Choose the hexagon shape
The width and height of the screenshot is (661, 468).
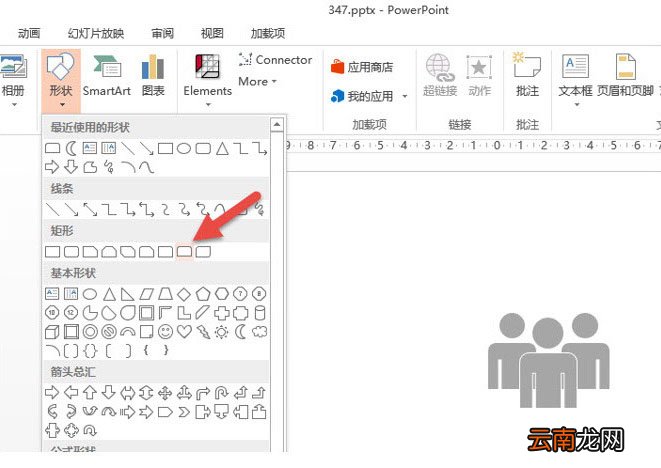222,294
